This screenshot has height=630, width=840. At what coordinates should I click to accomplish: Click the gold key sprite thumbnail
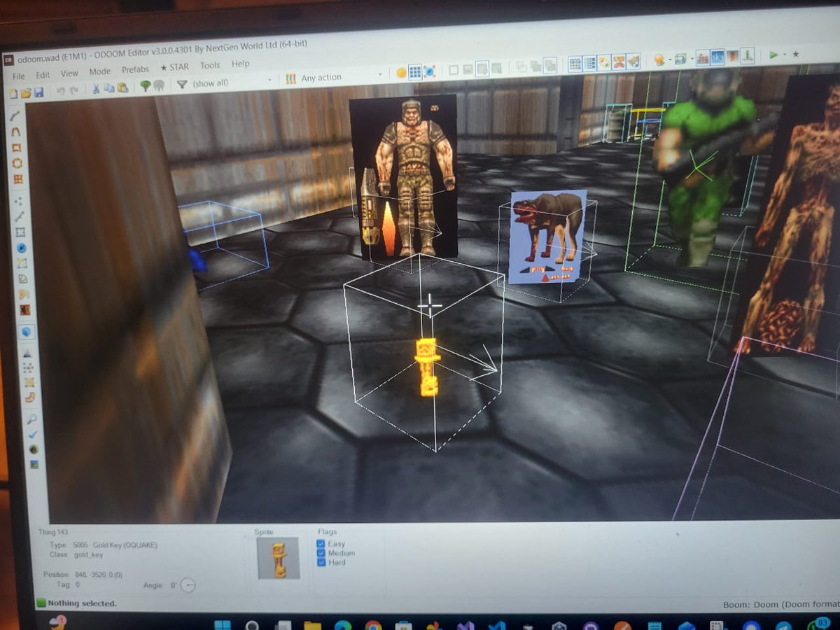279,556
